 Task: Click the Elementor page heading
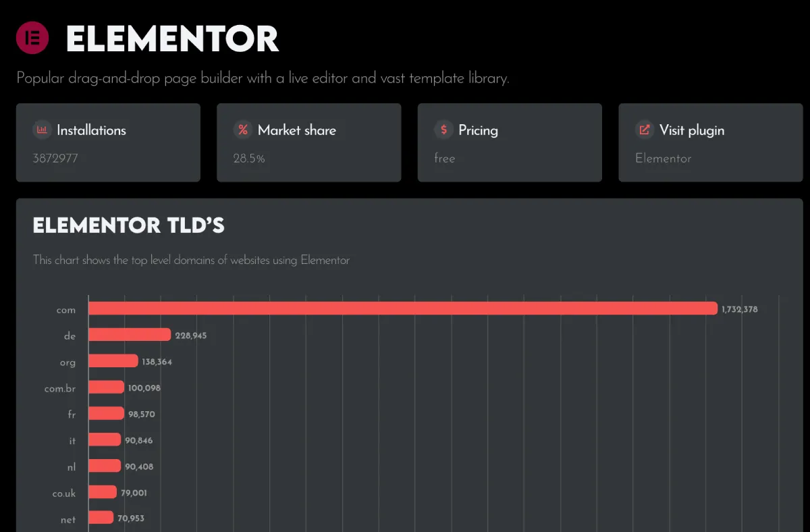click(x=173, y=39)
